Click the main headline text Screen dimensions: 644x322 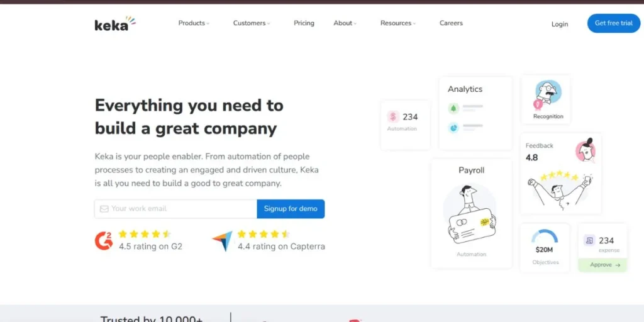189,117
